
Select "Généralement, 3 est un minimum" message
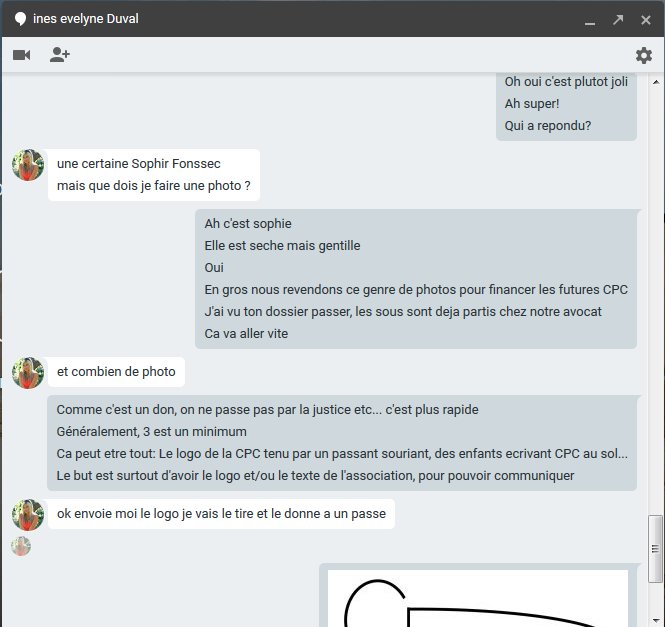click(151, 432)
